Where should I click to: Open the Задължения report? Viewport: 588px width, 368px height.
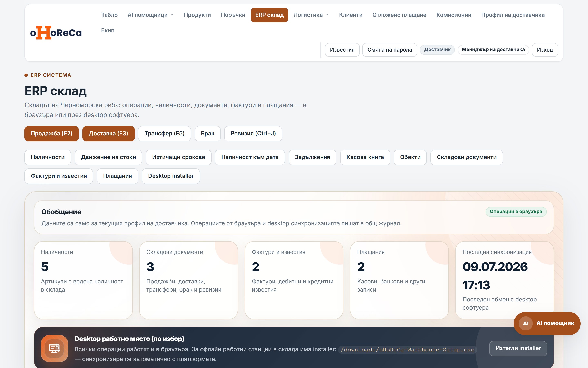312,157
